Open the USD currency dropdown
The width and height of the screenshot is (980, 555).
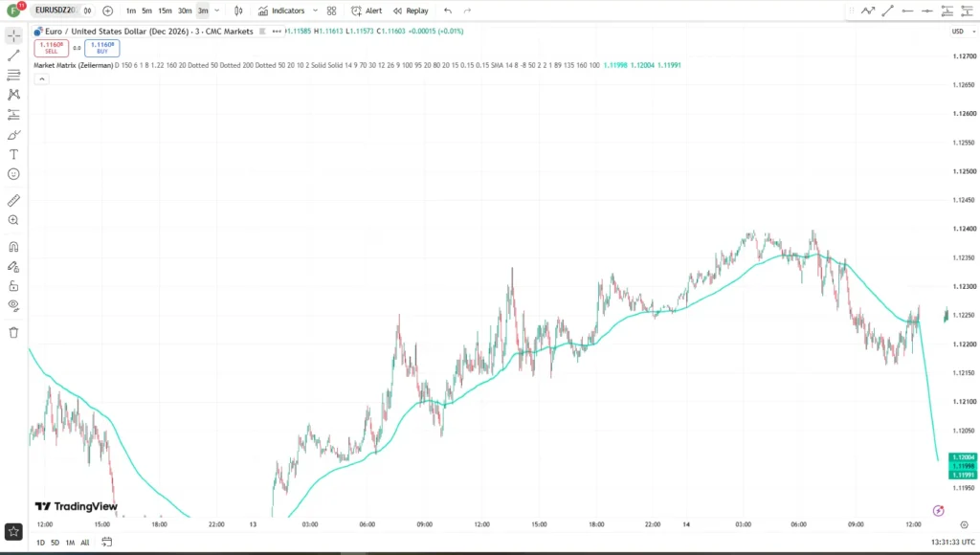point(963,32)
